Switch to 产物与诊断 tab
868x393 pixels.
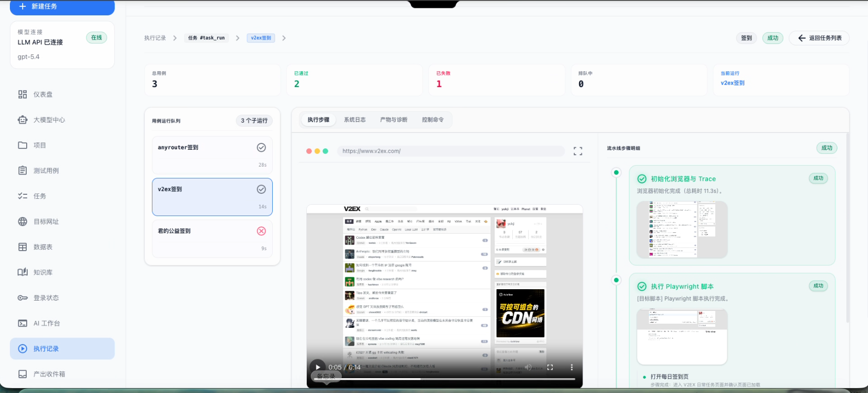click(394, 120)
